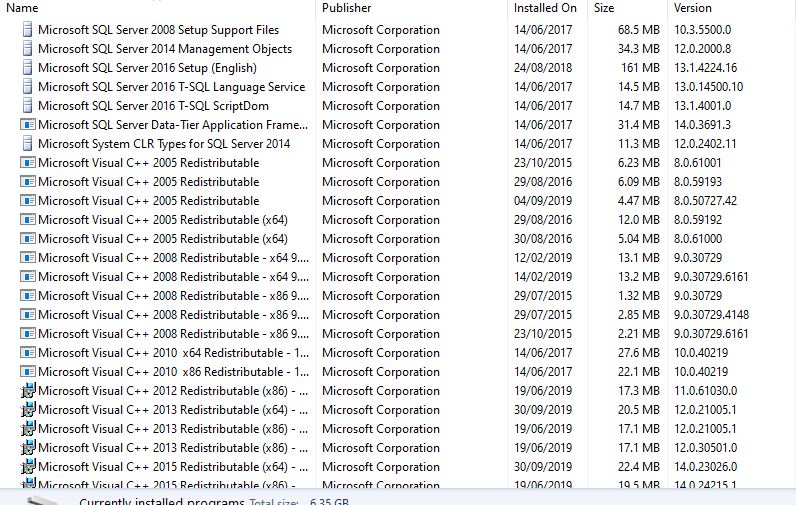
Task: Click icon of SQL Server 2016 Setup (English)
Action: tap(28, 68)
